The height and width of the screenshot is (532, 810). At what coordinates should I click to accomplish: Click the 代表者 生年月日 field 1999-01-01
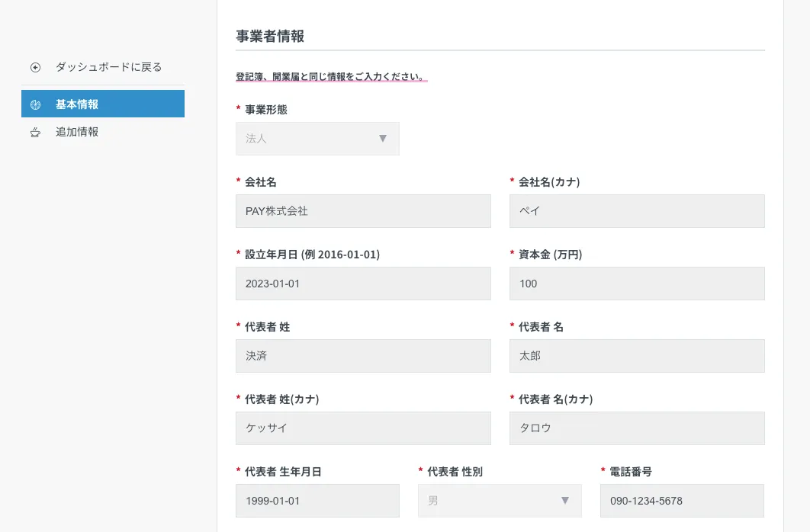pyautogui.click(x=317, y=501)
